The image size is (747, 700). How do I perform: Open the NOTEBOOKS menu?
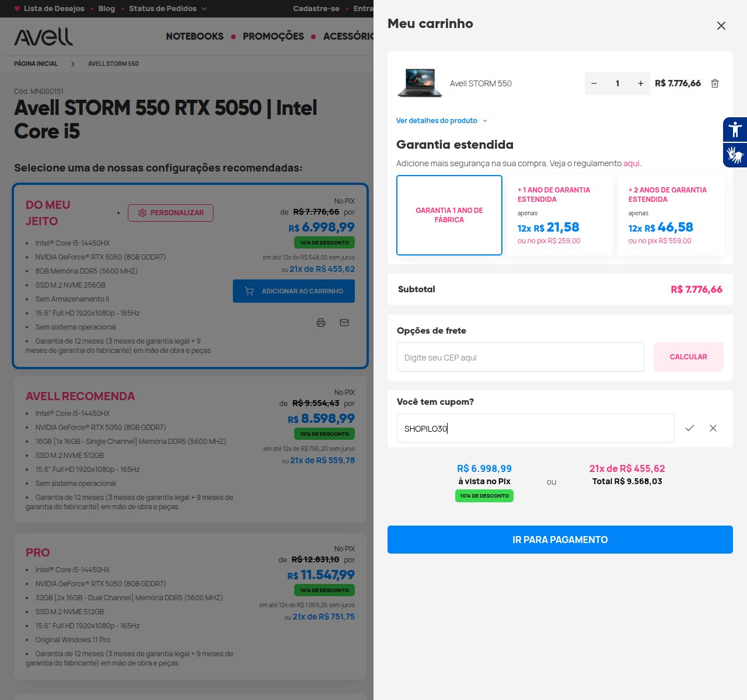[x=195, y=36]
